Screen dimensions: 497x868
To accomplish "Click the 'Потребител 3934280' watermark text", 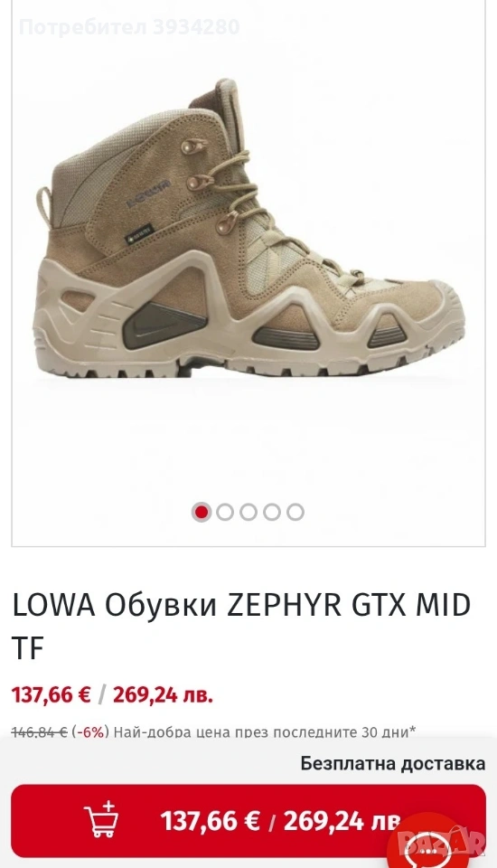I will click(129, 26).
